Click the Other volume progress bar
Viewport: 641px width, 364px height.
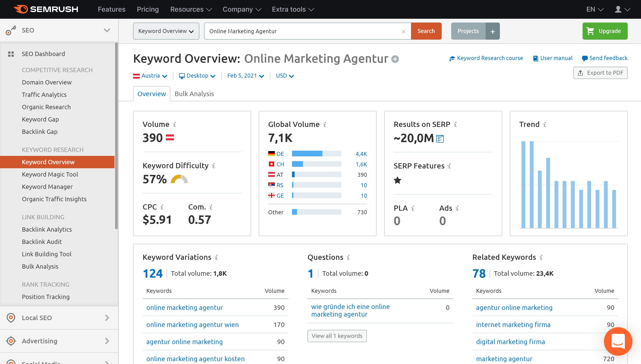click(x=316, y=212)
